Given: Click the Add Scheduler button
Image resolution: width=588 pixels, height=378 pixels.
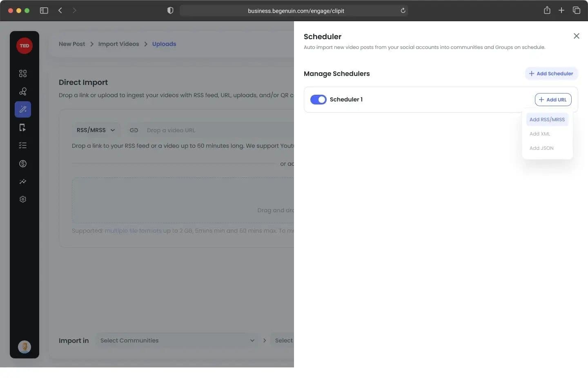Looking at the screenshot, I should coord(551,73).
